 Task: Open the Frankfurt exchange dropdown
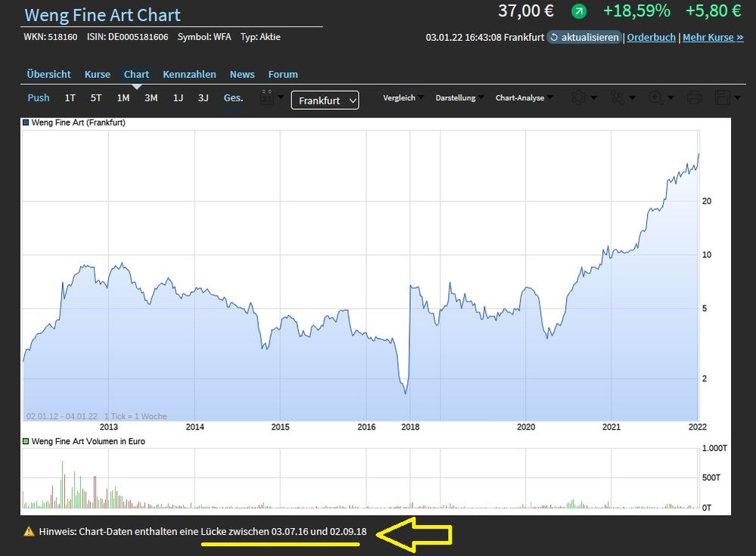325,100
